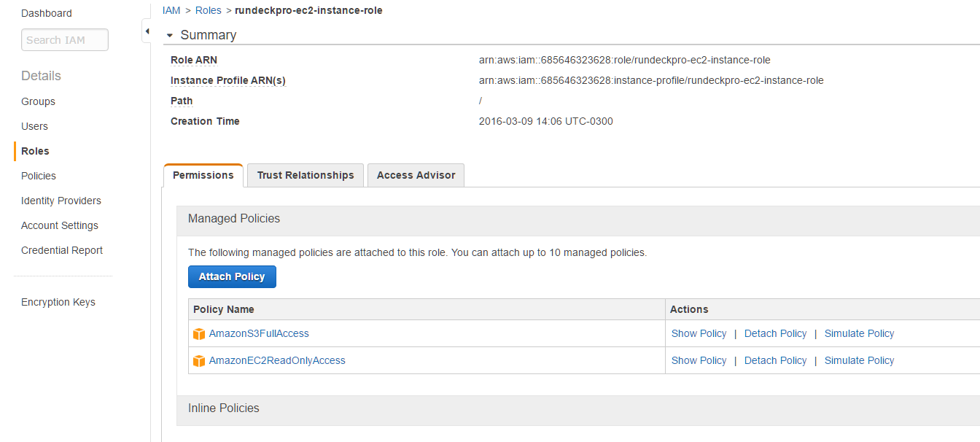The height and width of the screenshot is (442, 980).
Task: Click the AmazonEC2ReadOnlyAccess policy cube icon
Action: tap(199, 361)
